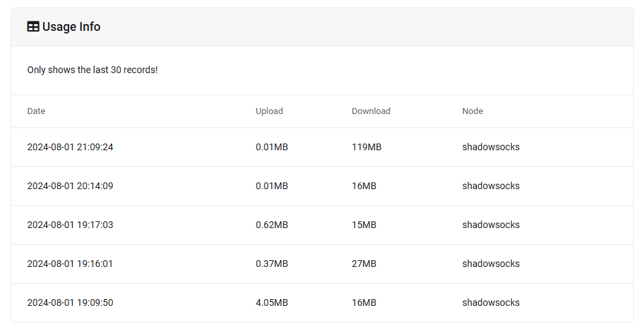Viewport: 644px width, 332px height.
Task: Click the Date column header
Action: (x=36, y=111)
